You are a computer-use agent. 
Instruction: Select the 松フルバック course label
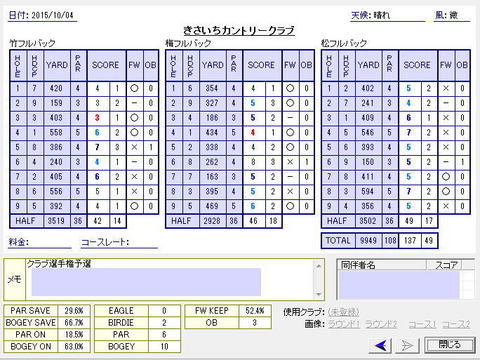pos(344,43)
